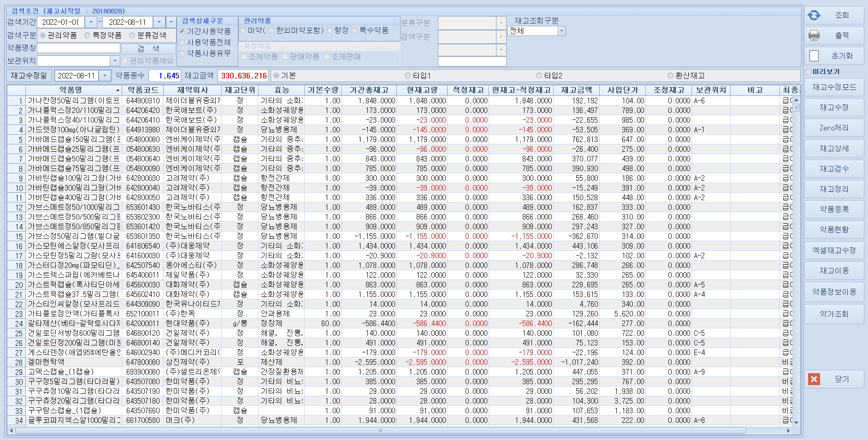This screenshot has width=868, height=440.
Task: Select the 타입2 radio button
Action: [x=539, y=76]
